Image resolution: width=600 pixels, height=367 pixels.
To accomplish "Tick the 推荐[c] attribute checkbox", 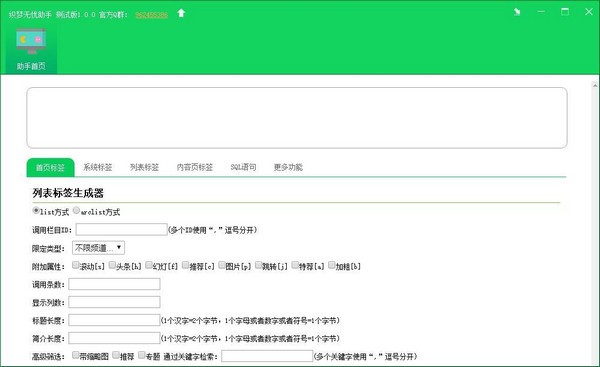I will (186, 265).
